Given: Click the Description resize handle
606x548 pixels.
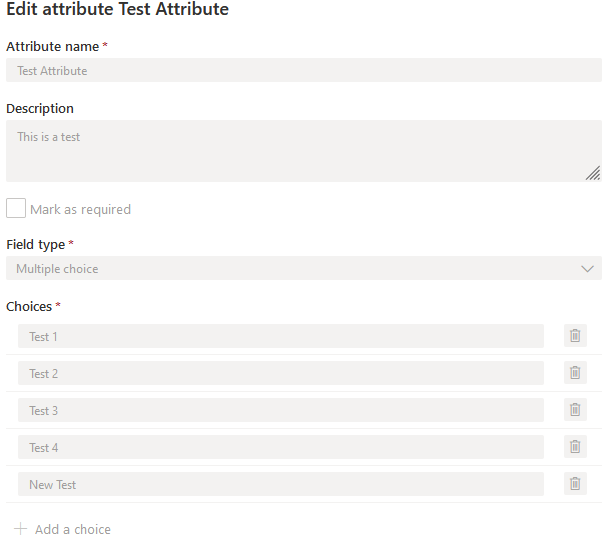Looking at the screenshot, I should point(593,173).
